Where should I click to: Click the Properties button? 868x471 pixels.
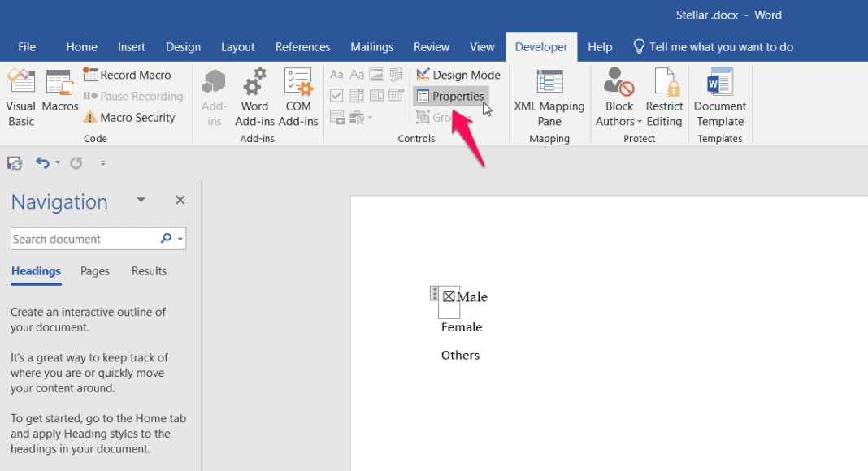coord(451,96)
